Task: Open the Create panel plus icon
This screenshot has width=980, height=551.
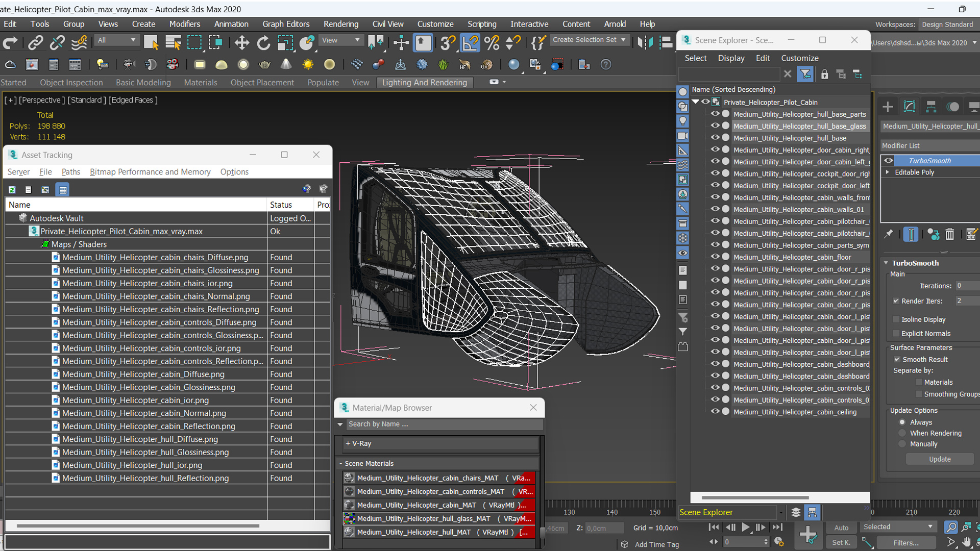Action: click(x=888, y=107)
